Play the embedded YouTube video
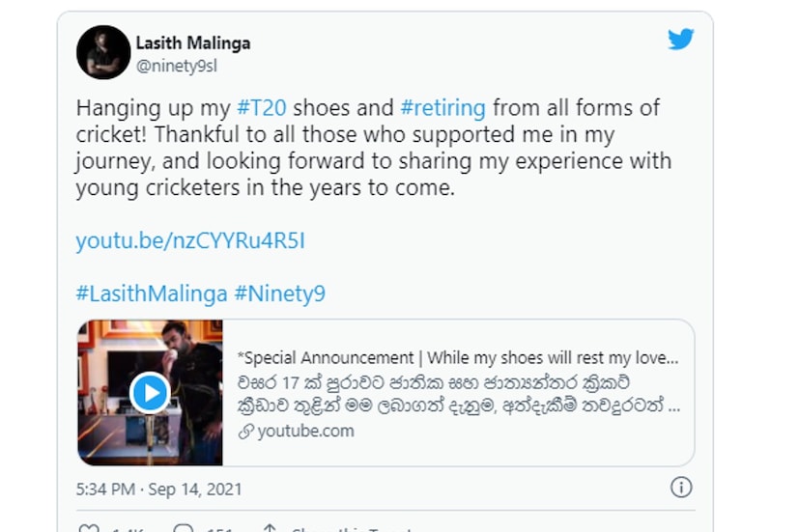 150,393
